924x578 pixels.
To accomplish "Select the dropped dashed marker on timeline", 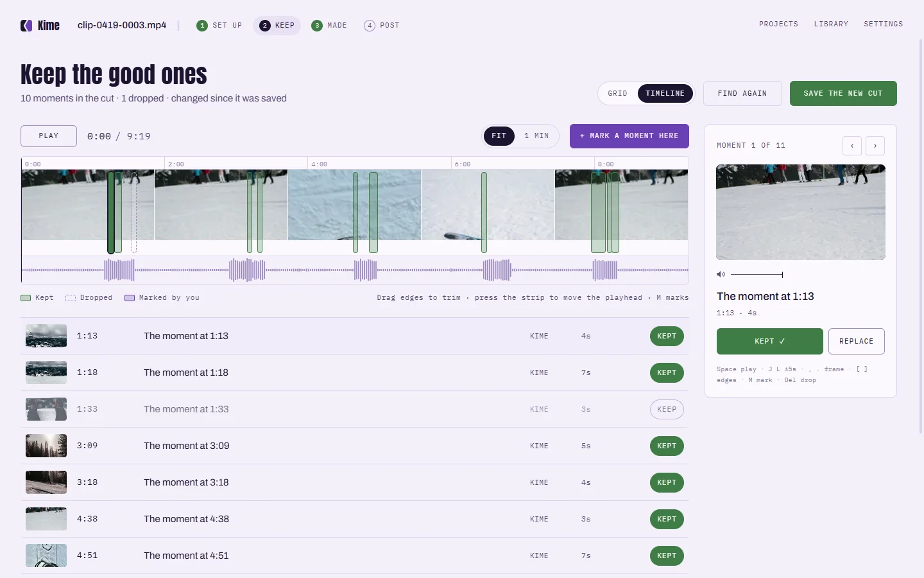I will pyautogui.click(x=134, y=213).
